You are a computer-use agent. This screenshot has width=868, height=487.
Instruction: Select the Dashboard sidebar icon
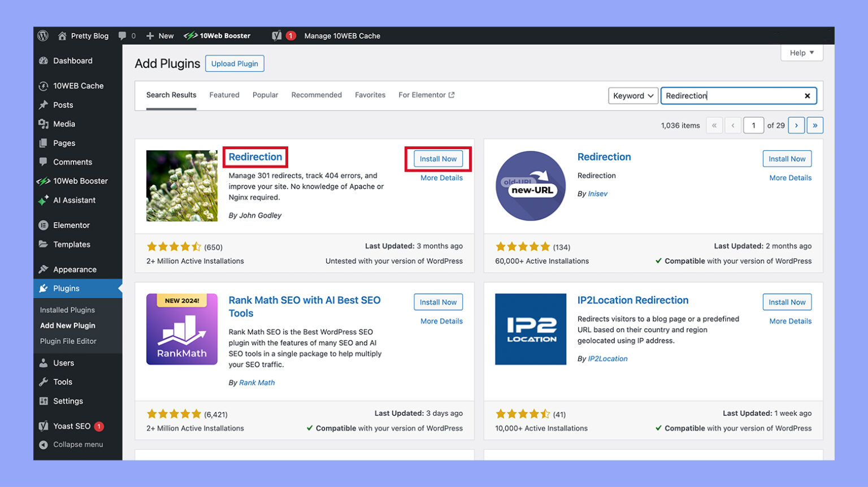pos(45,60)
